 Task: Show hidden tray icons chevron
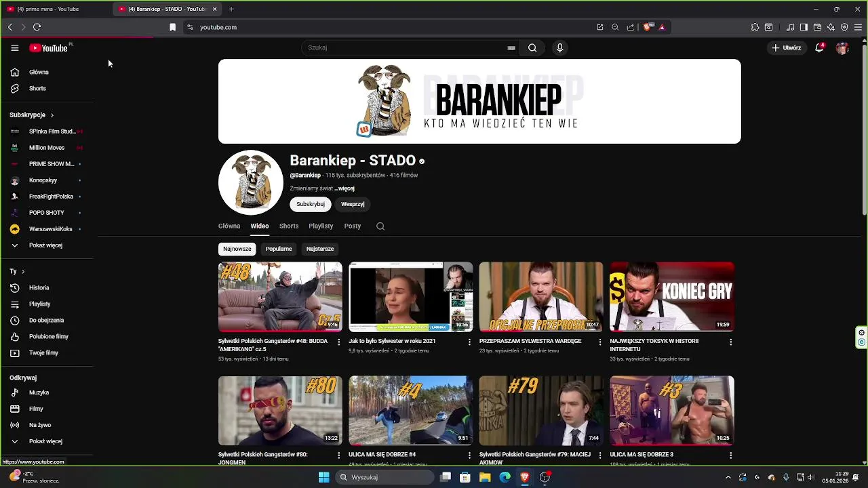tap(728, 477)
